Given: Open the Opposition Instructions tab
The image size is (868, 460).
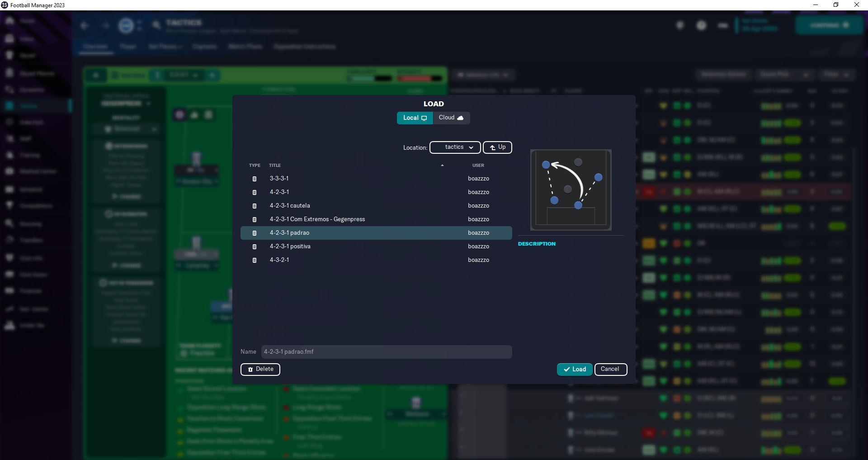Looking at the screenshot, I should tap(304, 46).
